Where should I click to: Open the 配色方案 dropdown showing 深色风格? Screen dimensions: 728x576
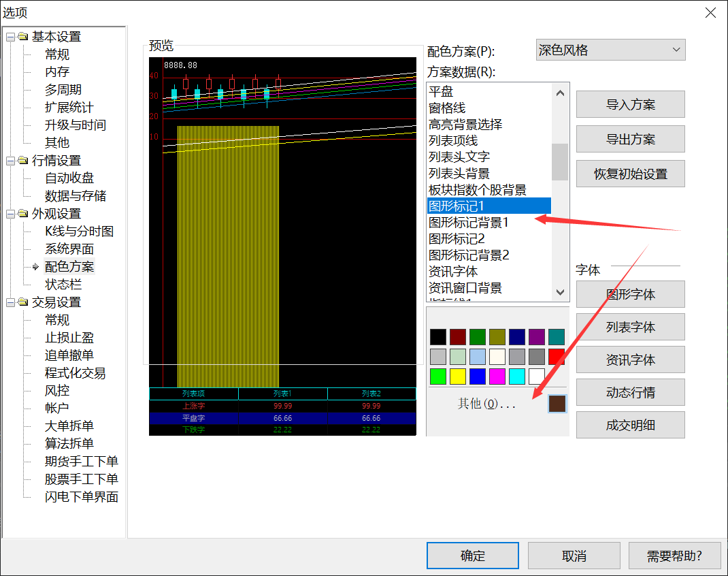pyautogui.click(x=610, y=50)
